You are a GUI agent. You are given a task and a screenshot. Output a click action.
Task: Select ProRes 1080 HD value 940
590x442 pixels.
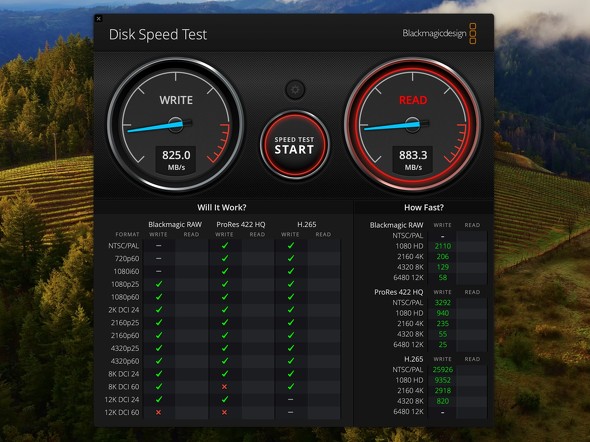point(442,313)
